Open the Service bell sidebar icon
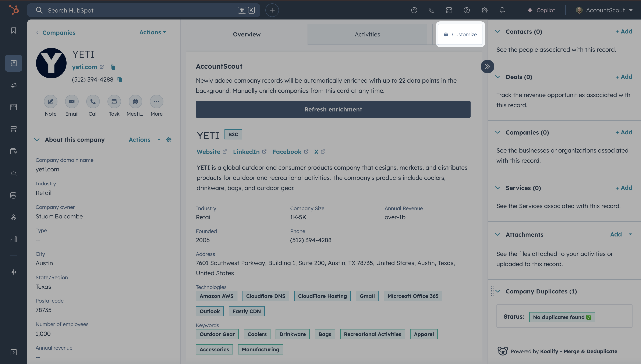The height and width of the screenshot is (364, 641). (x=14, y=174)
